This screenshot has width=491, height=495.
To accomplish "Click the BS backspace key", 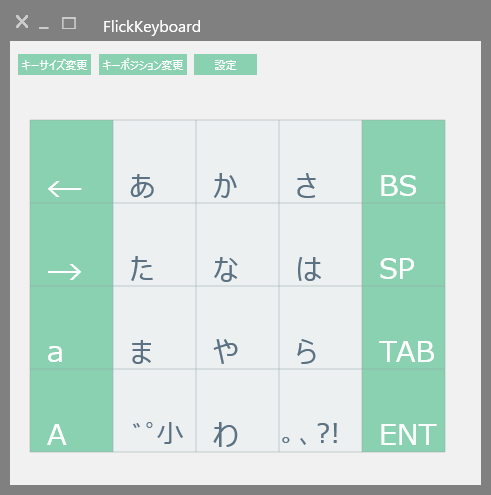I will (404, 161).
